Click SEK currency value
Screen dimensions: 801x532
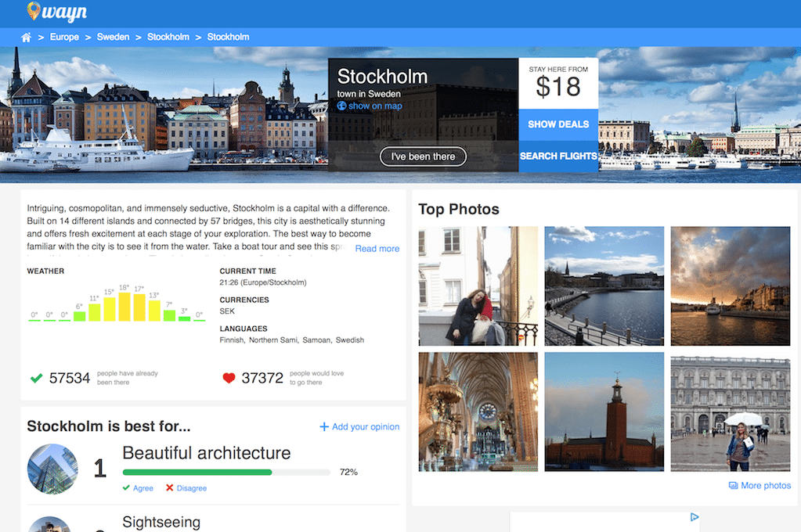pyautogui.click(x=227, y=311)
